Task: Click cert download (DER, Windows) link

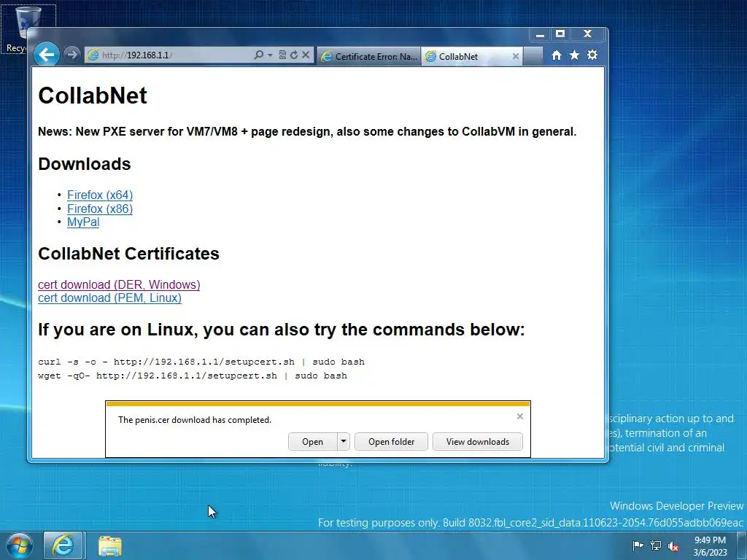Action: 119,284
